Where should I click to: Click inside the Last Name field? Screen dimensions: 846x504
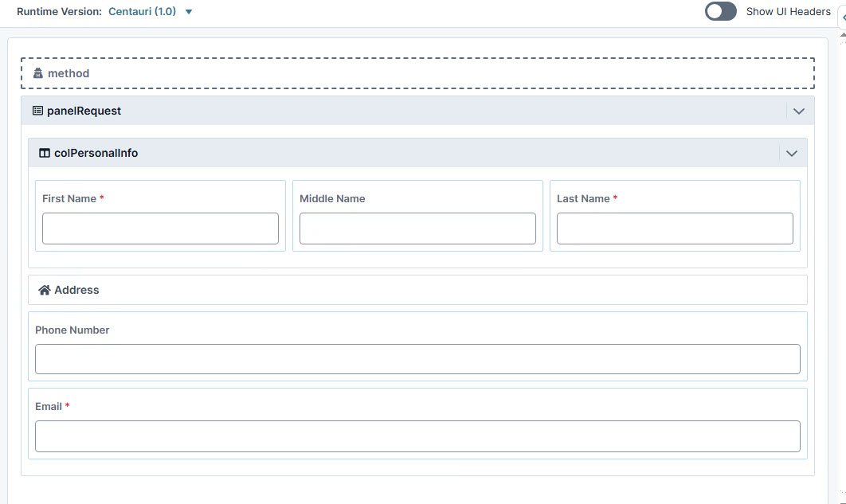point(675,229)
